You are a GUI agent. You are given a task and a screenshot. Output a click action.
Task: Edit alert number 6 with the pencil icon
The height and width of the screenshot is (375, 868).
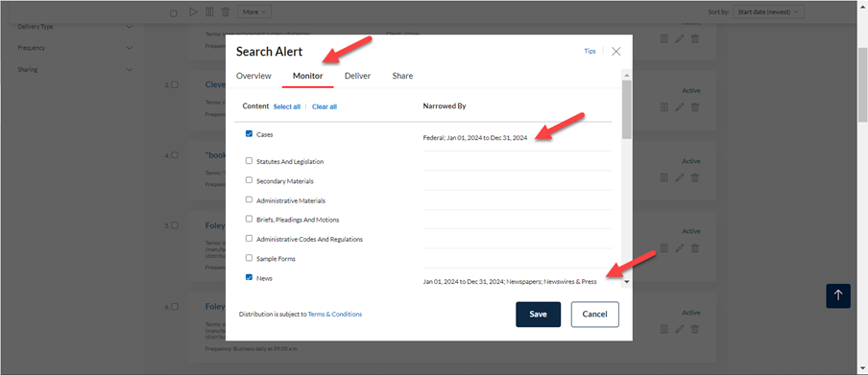point(680,329)
